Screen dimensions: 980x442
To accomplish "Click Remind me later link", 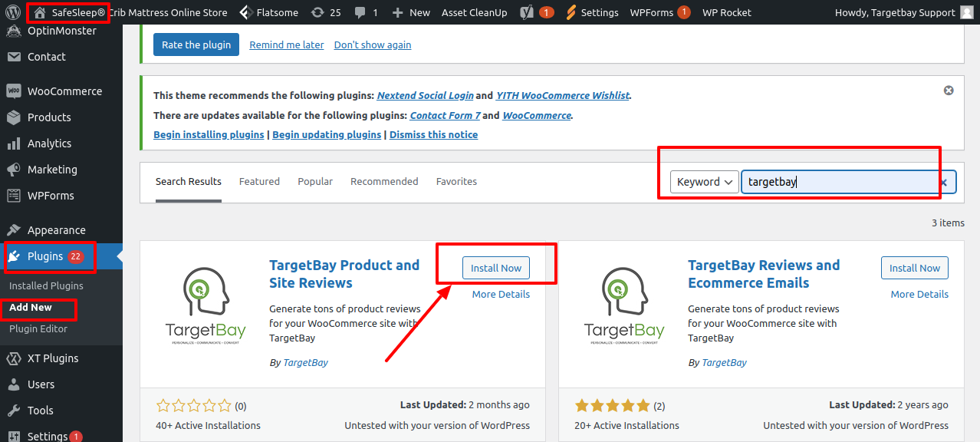I will [x=287, y=45].
